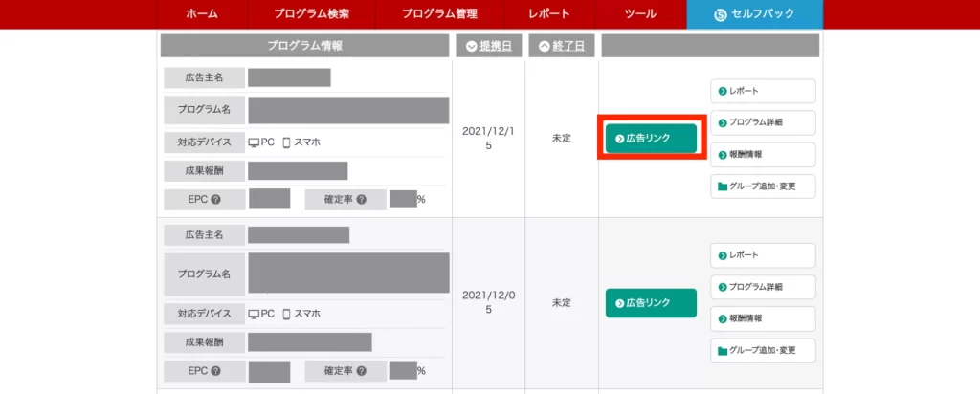
Task: Click the 終了日 ascending sort arrow icon
Action: [546, 46]
